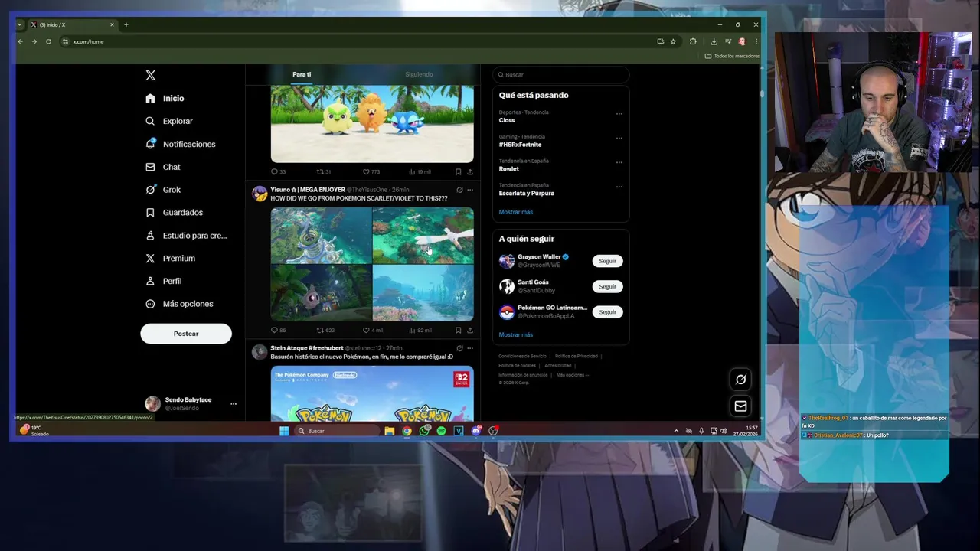The image size is (980, 551).
Task: Repost the post with 31 reposts
Action: coord(324,172)
